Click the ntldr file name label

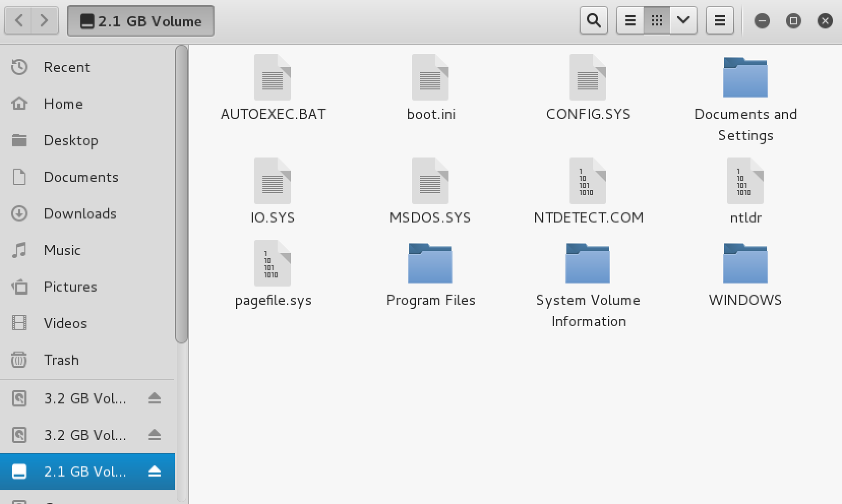(746, 217)
